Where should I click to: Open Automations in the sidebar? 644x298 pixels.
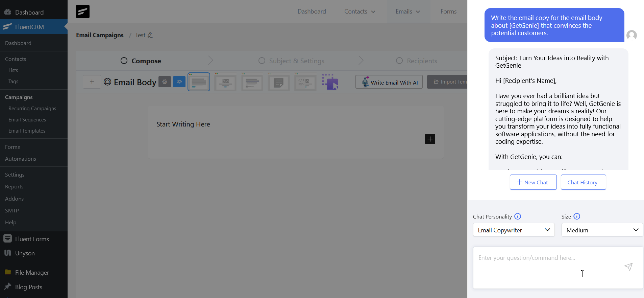21,159
